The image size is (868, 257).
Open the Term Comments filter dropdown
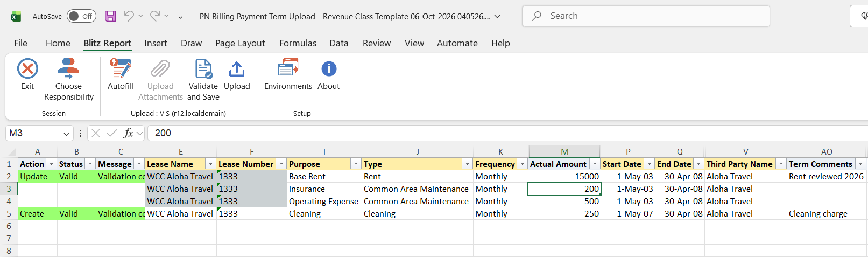pos(860,164)
